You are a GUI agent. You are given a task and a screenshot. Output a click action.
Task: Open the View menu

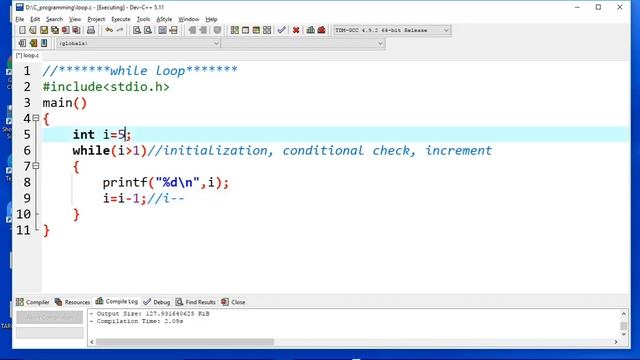[75, 19]
